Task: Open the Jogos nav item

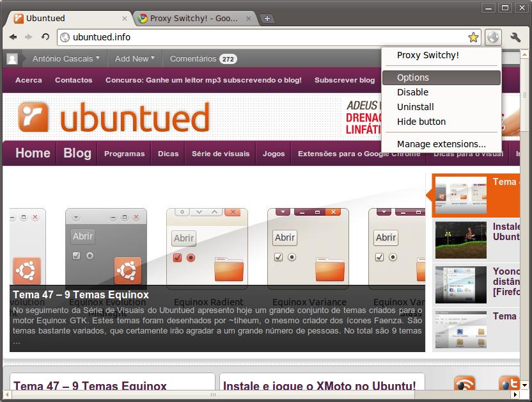Action: (x=274, y=154)
